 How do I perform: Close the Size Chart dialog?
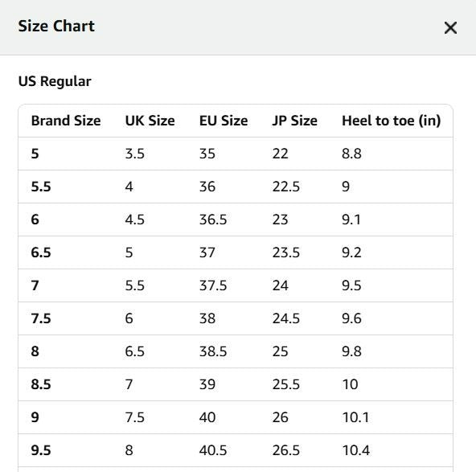click(450, 28)
